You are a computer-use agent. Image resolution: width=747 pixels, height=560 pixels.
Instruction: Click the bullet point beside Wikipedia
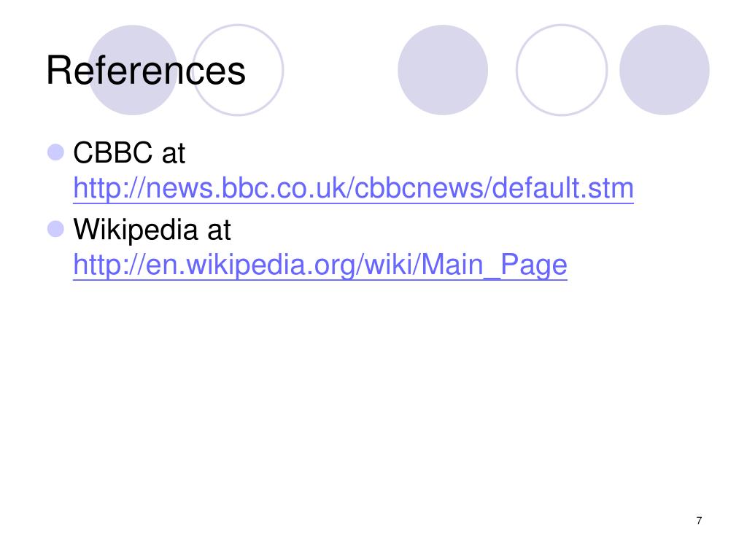point(55,229)
